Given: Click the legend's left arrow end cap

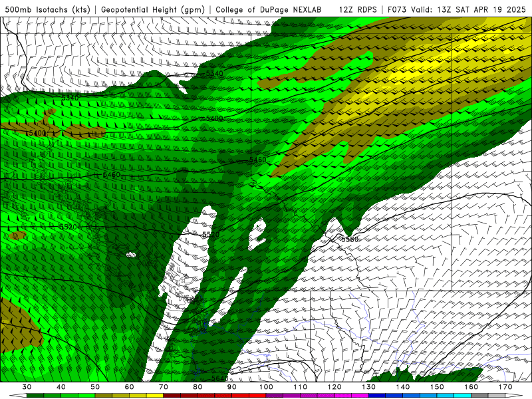Looking at the screenshot, I should click(18, 396).
